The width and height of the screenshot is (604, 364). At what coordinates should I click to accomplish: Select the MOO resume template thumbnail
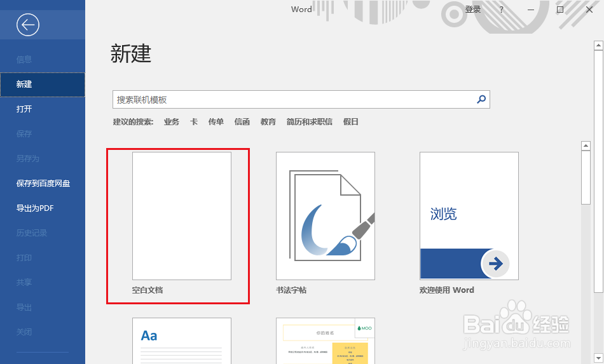326,341
